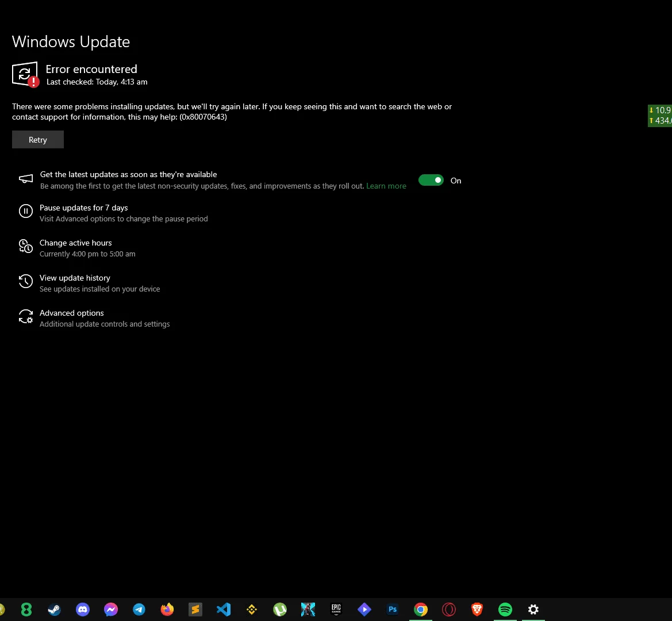Click the clock icon for active hours
Image resolution: width=672 pixels, height=621 pixels.
[x=26, y=246]
